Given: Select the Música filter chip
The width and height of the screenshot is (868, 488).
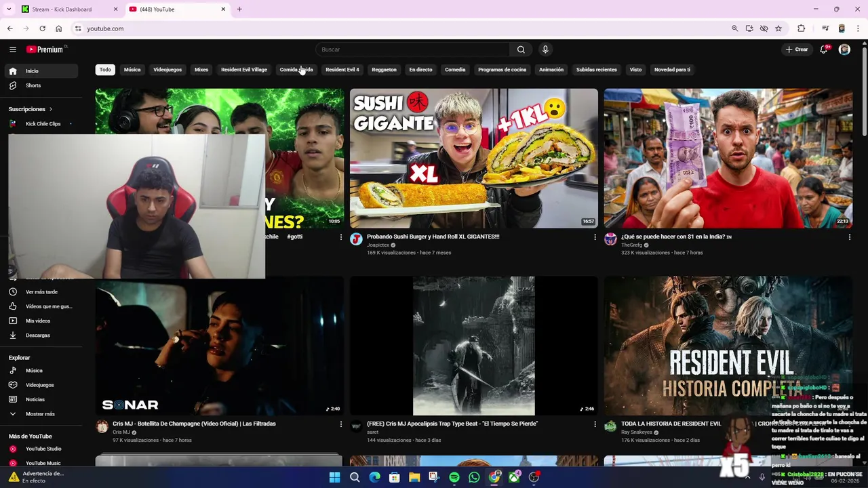Looking at the screenshot, I should 132,70.
